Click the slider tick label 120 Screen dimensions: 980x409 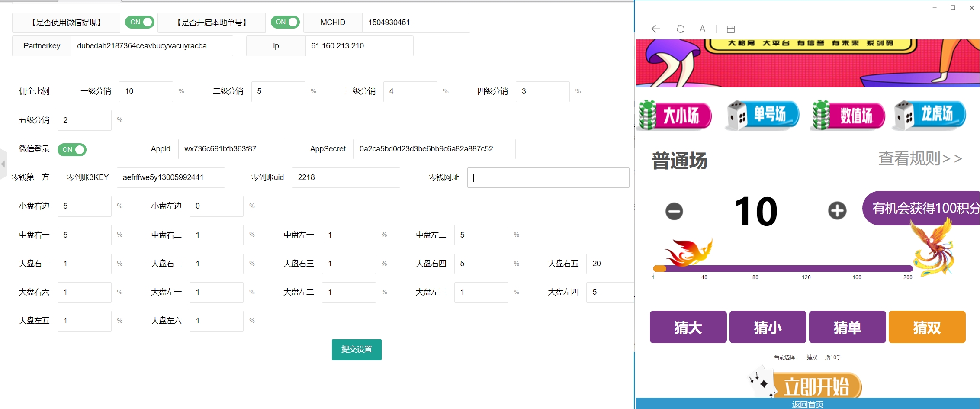[x=806, y=277]
